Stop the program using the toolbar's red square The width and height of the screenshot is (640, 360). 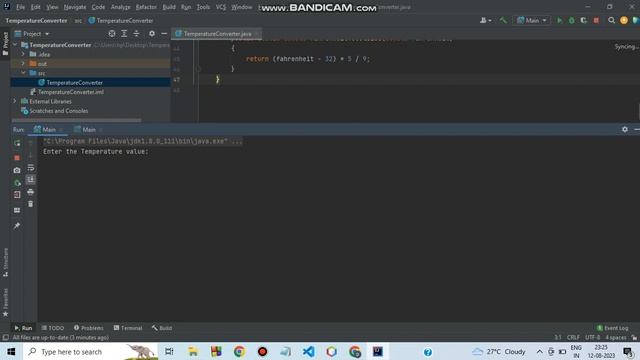596,20
